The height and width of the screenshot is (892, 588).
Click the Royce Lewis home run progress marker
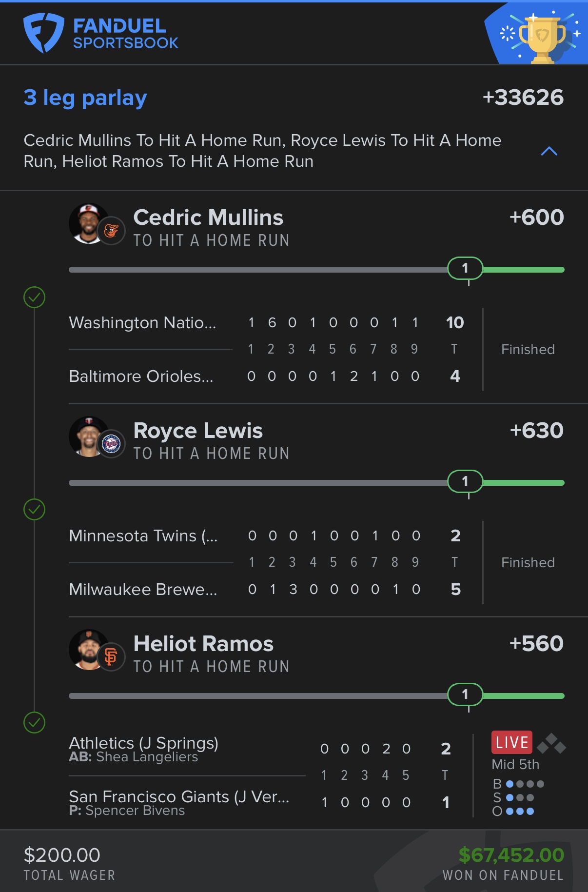[x=465, y=481]
